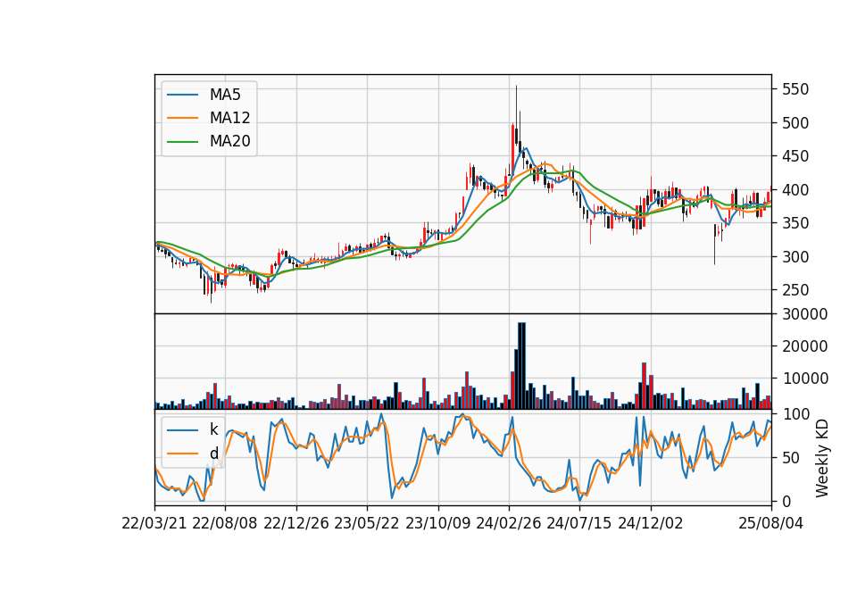
Task: Click the MA12 legend label
Action: 229,118
